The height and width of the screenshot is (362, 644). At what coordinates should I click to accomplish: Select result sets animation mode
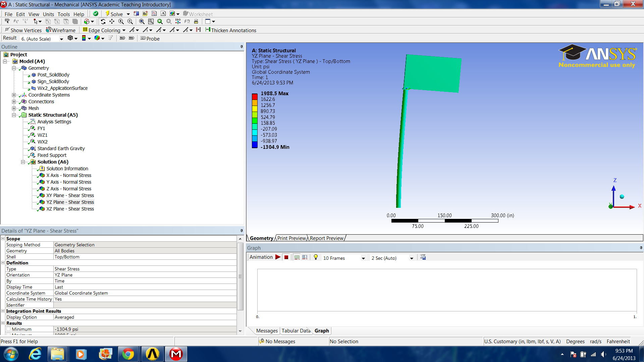click(x=305, y=257)
